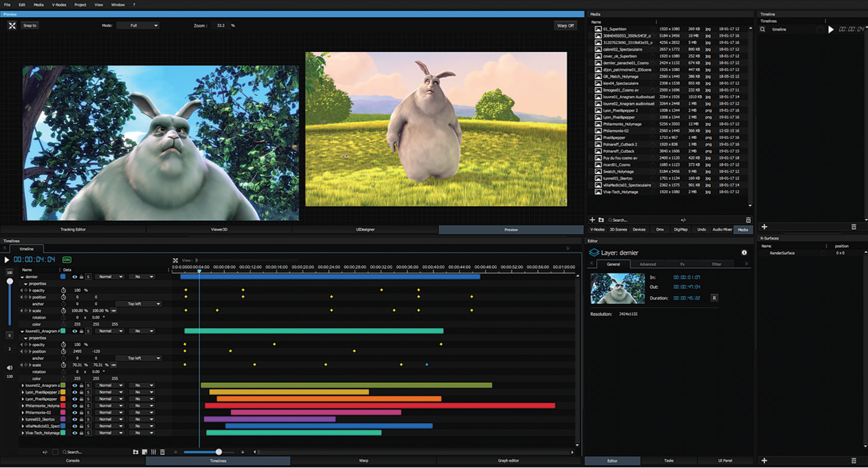Click the add folder icon at Timelines bottom
The image size is (868, 468).
tap(135, 452)
